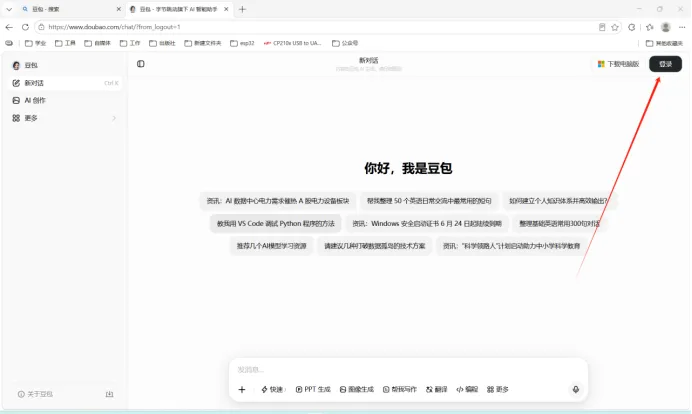Viewport: 692px width, 414px height.
Task: Choose suggestion about AI 数据中心电力需求
Action: 278,201
